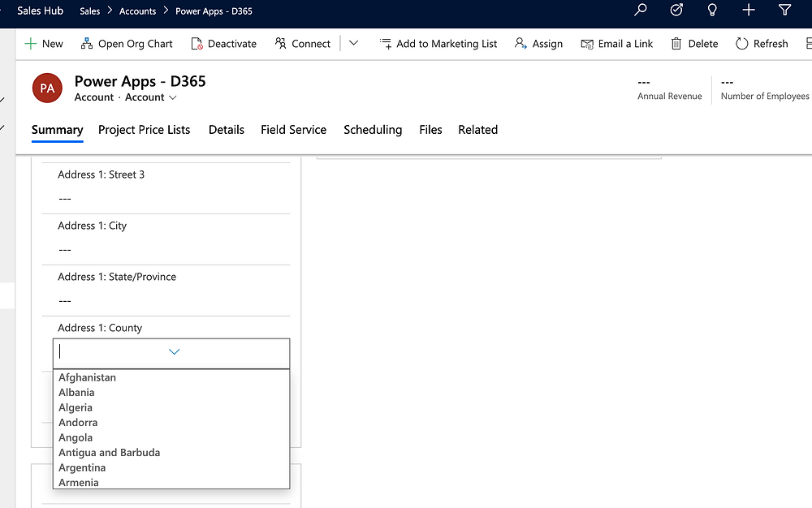Image resolution: width=812 pixels, height=508 pixels.
Task: Expand the Connect options chevron
Action: [x=353, y=43]
